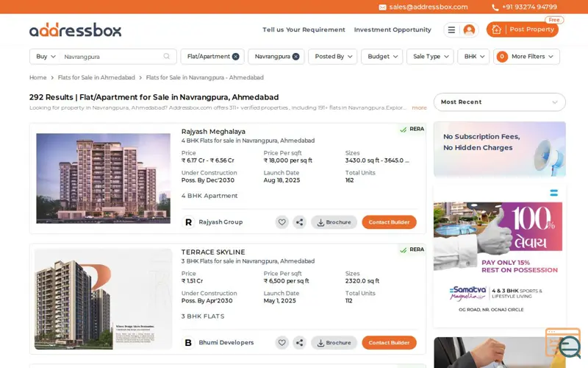This screenshot has height=368, width=588.
Task: Open the Buy dropdown
Action: [46, 57]
